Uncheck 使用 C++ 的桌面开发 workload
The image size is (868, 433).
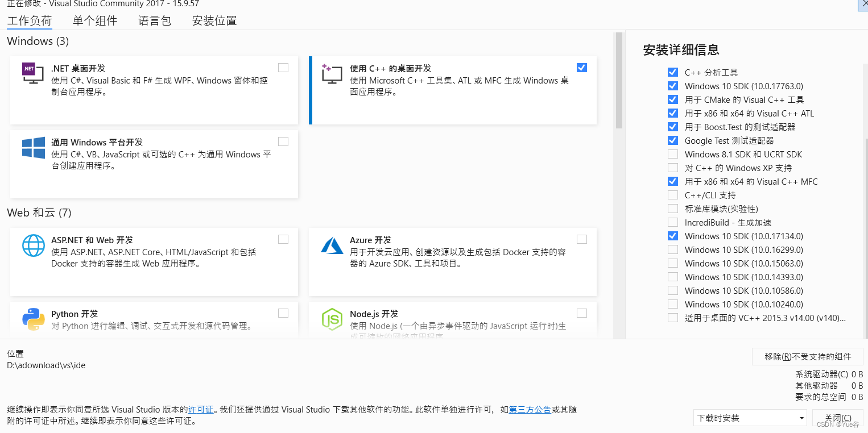pos(581,68)
